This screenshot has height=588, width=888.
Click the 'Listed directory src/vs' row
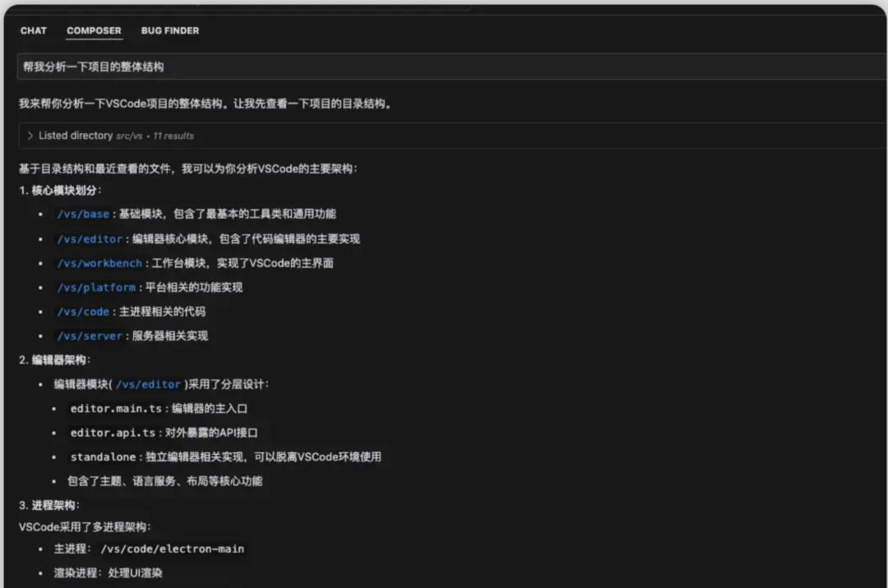coord(452,136)
